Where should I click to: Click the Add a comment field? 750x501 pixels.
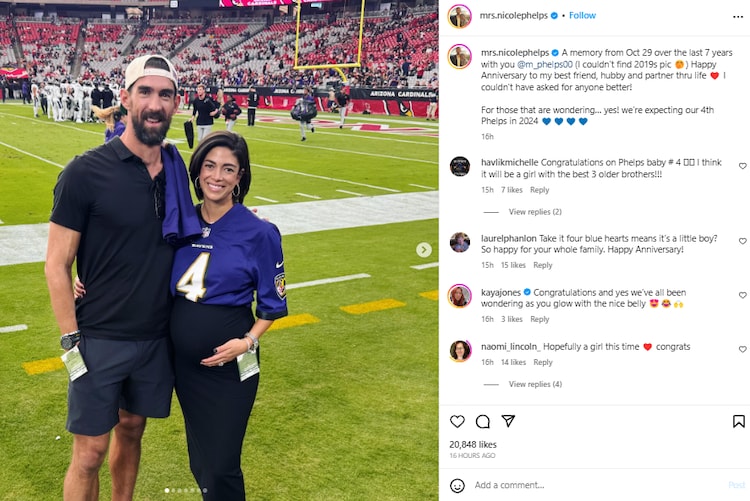598,485
